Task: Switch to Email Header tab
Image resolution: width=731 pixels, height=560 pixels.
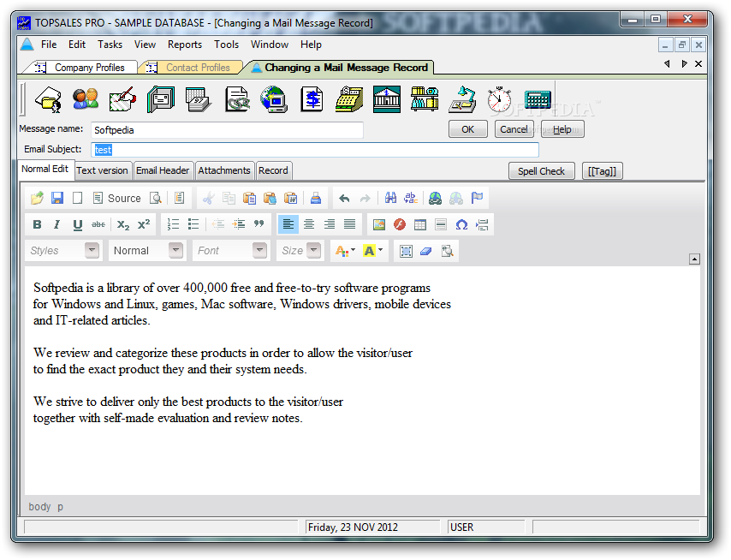Action: pos(163,170)
